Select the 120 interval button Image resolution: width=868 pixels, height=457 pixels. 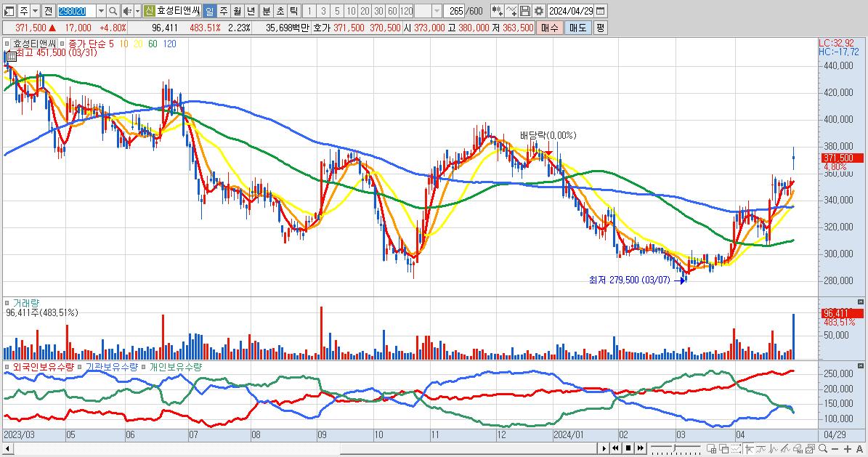(x=406, y=10)
